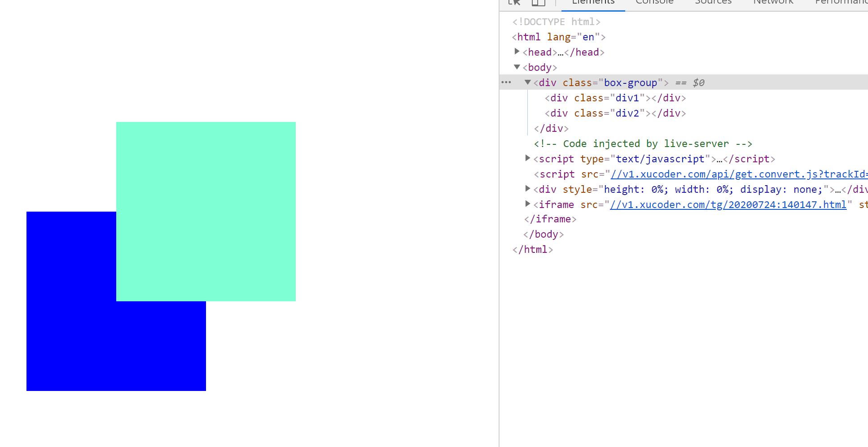This screenshot has width=868, height=447.
Task: Select the html lang="en" line
Action: pos(559,37)
